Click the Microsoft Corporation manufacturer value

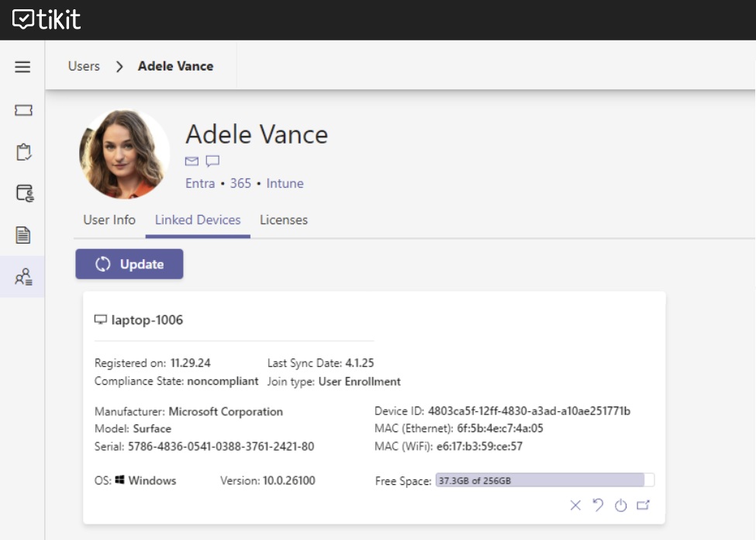[226, 412]
